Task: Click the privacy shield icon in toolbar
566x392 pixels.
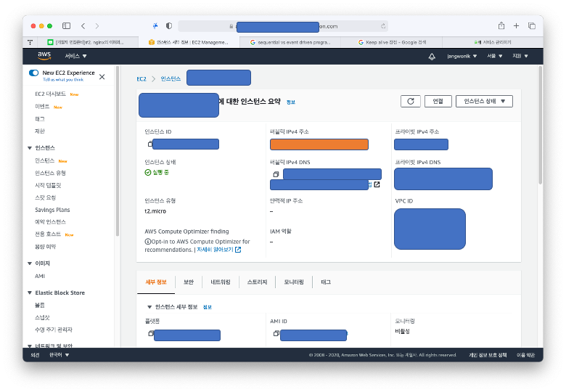Action: tap(169, 26)
